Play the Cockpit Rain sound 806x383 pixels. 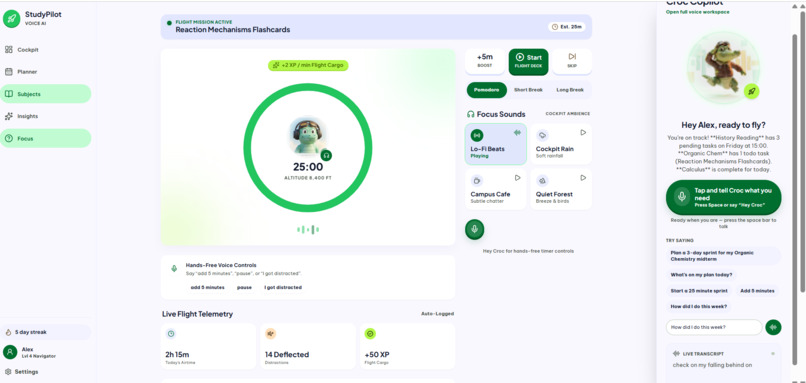pyautogui.click(x=583, y=133)
